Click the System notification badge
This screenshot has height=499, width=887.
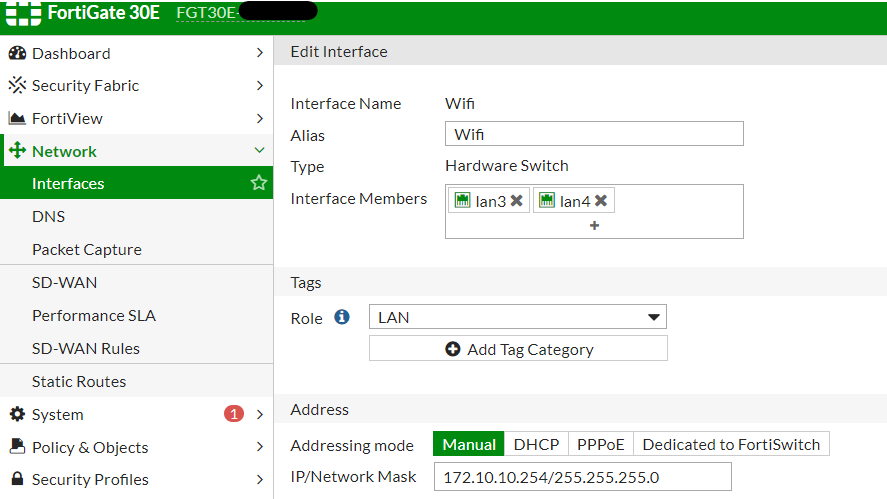coord(233,414)
